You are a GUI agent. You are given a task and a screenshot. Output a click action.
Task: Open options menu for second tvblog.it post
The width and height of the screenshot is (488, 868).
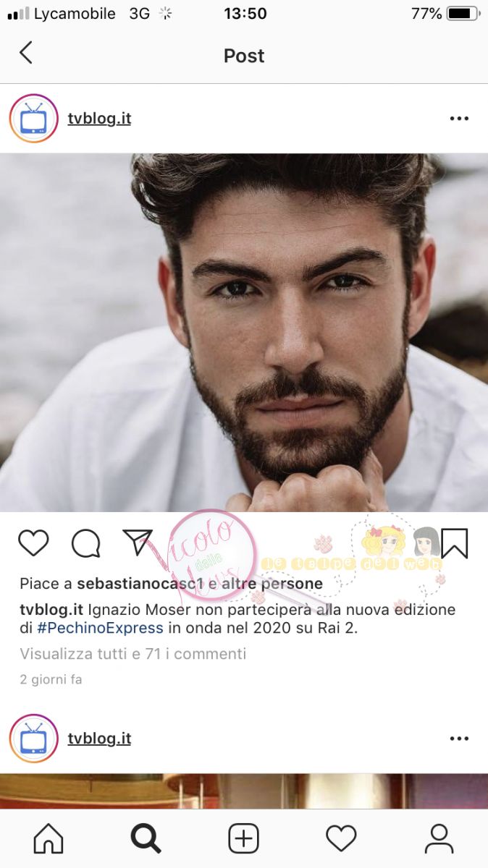[459, 739]
